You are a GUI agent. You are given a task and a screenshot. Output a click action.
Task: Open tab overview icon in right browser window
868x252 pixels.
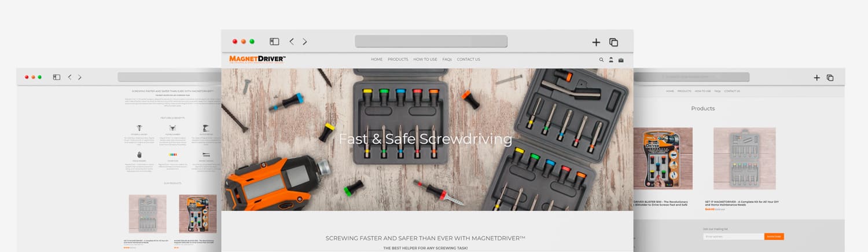tap(830, 78)
